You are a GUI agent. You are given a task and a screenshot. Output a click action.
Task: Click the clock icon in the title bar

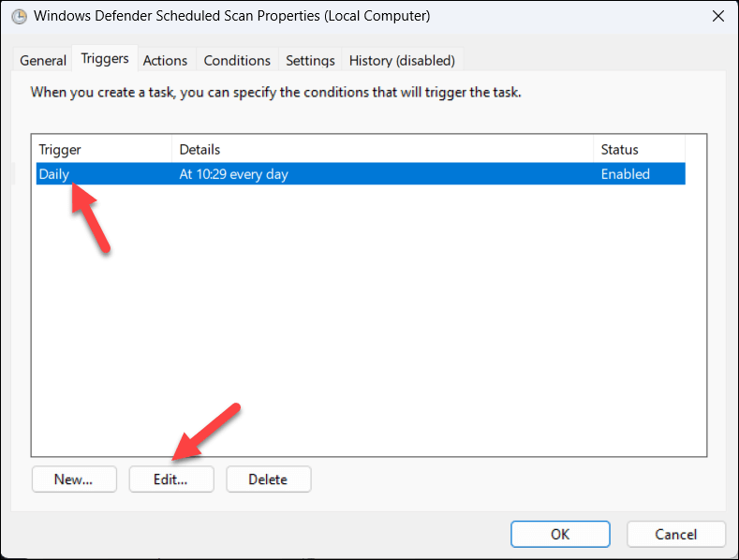[x=19, y=16]
